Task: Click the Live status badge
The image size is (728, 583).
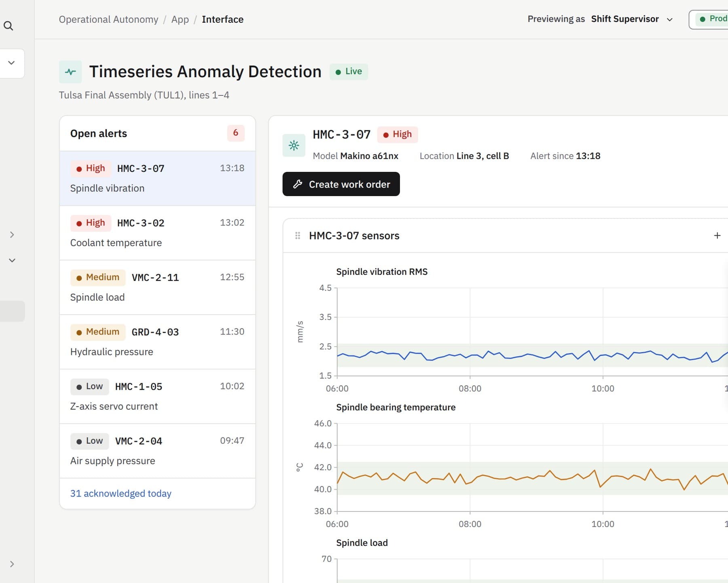Action: click(349, 72)
